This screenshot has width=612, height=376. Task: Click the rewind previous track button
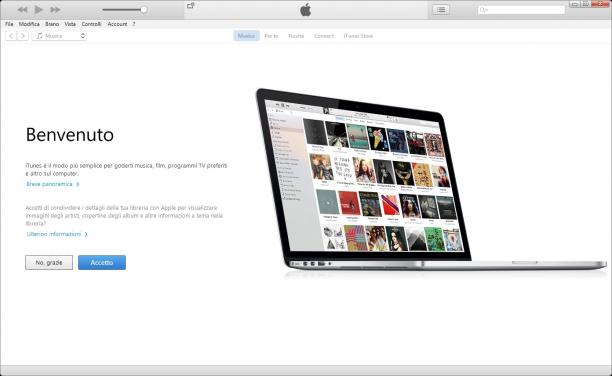(22, 9)
